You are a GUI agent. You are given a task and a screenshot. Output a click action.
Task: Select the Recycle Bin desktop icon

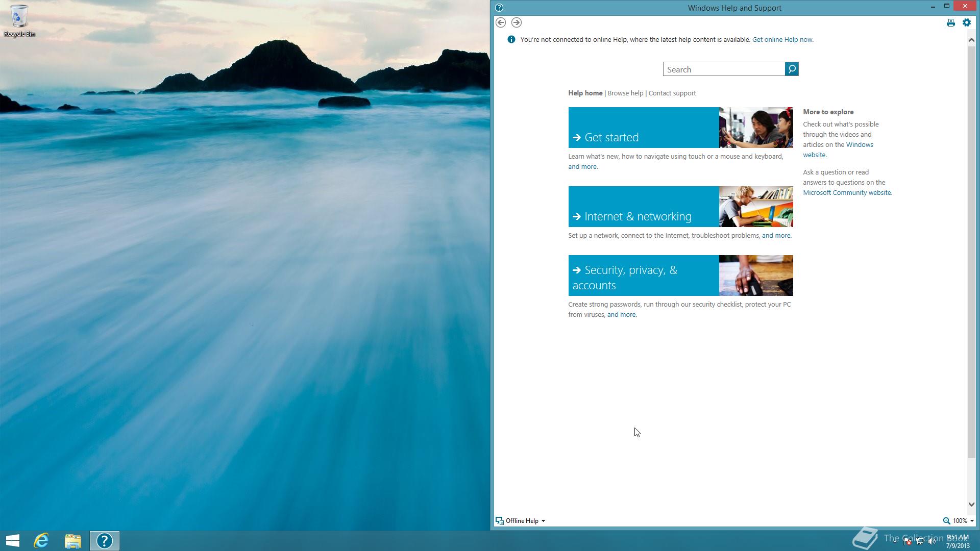19,21
